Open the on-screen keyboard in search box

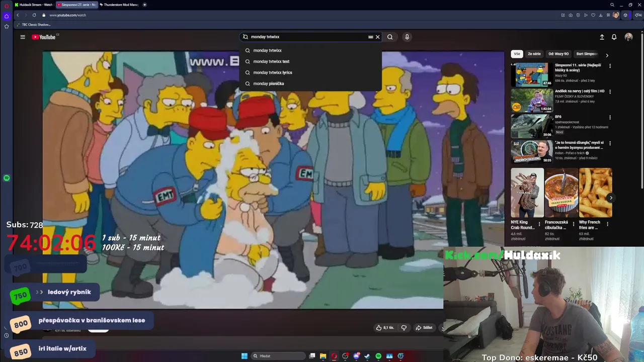tap(371, 37)
